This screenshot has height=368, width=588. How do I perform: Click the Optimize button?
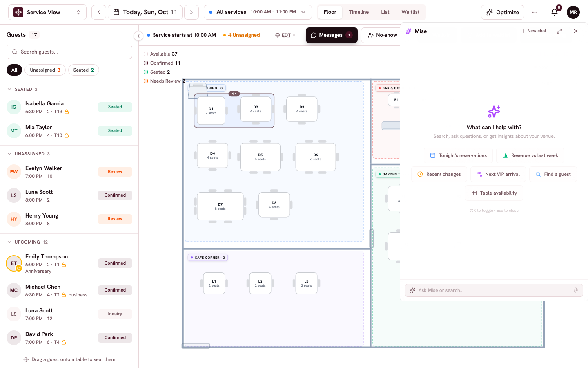point(503,12)
